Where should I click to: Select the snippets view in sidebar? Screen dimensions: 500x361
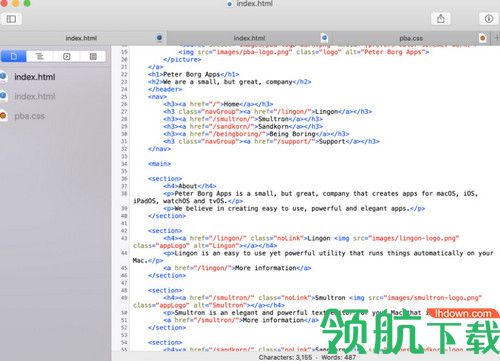tap(67, 56)
